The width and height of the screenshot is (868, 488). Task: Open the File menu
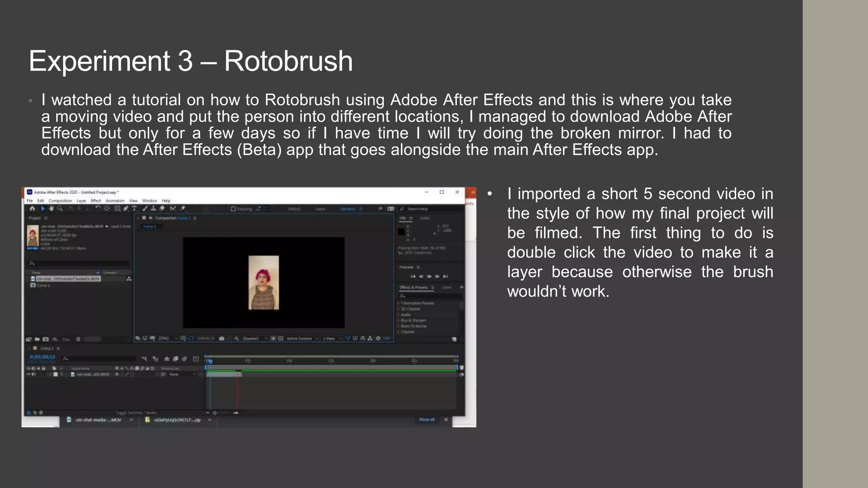30,201
